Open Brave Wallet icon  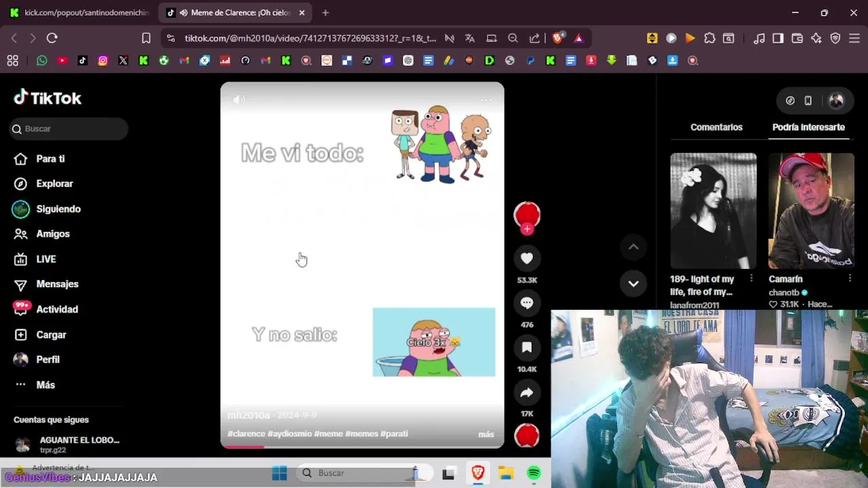pos(797,39)
